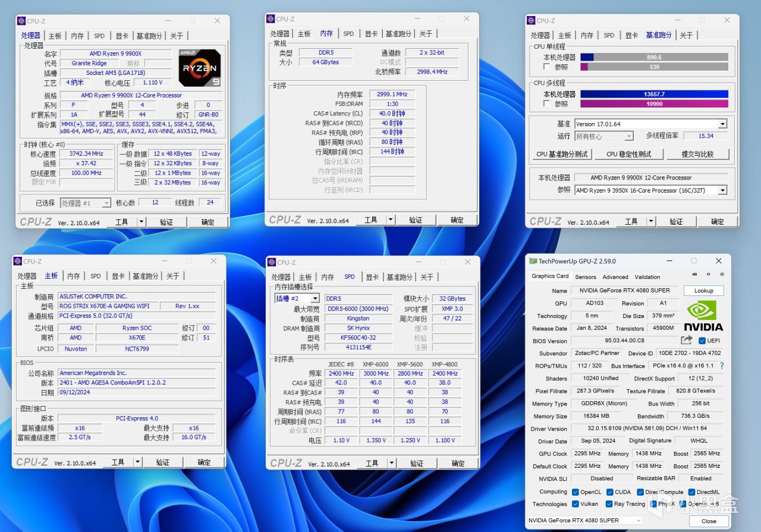
Task: Open the 处理器 #1 selection dropdown
Action: 106,203
